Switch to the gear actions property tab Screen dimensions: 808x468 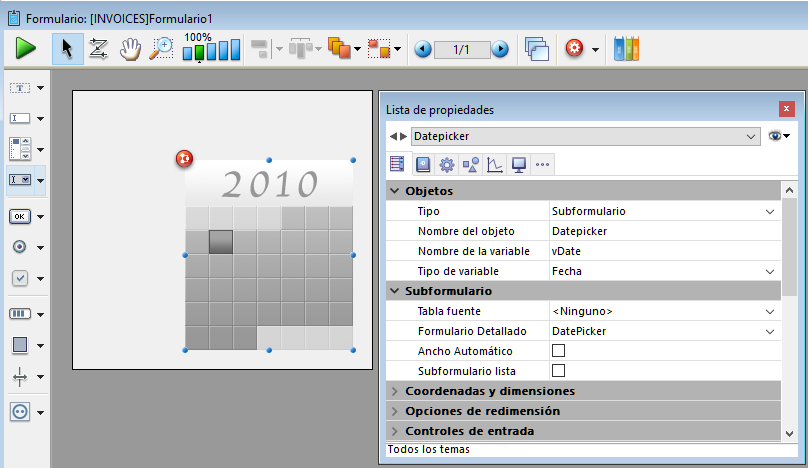[x=447, y=165]
